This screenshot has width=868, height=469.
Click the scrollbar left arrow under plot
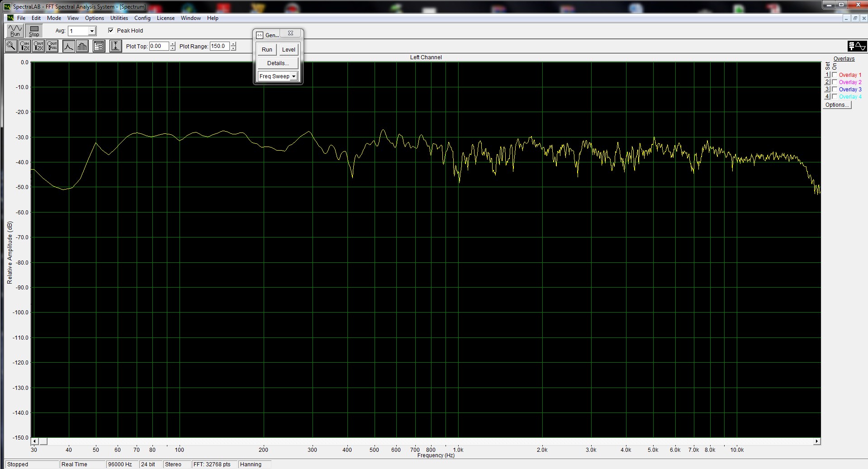coord(34,441)
